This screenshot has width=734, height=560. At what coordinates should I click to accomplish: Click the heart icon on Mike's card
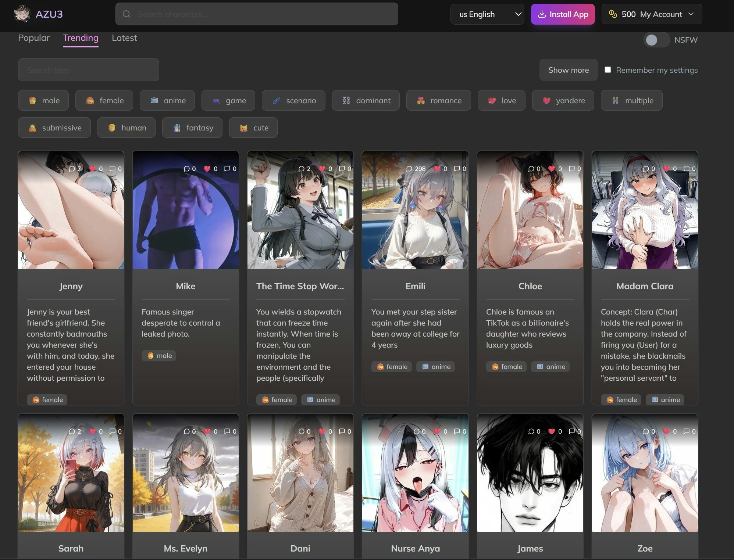click(x=207, y=168)
